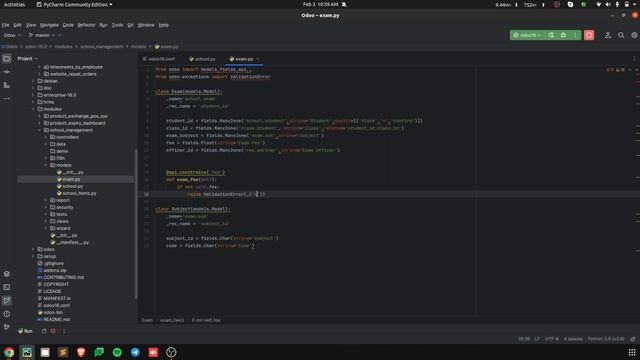Expand the controllers folder
This screenshot has width=640, height=360.
[x=46, y=137]
